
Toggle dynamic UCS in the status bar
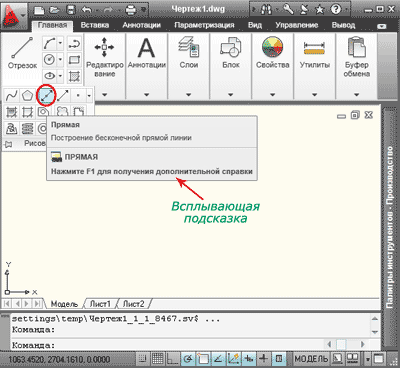pyautogui.click(x=233, y=359)
